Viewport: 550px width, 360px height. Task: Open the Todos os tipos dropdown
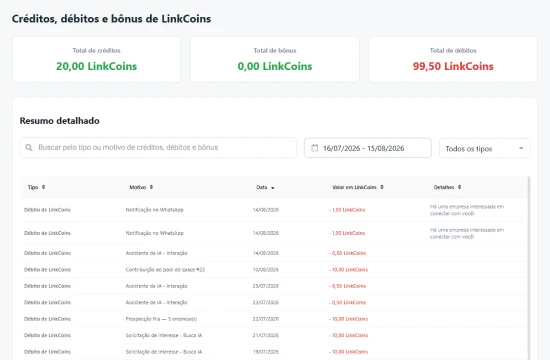coord(484,148)
